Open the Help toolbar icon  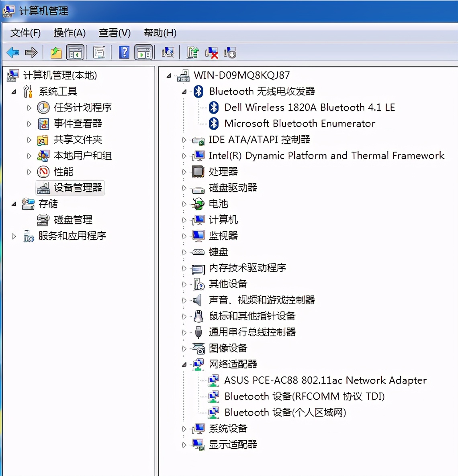124,52
